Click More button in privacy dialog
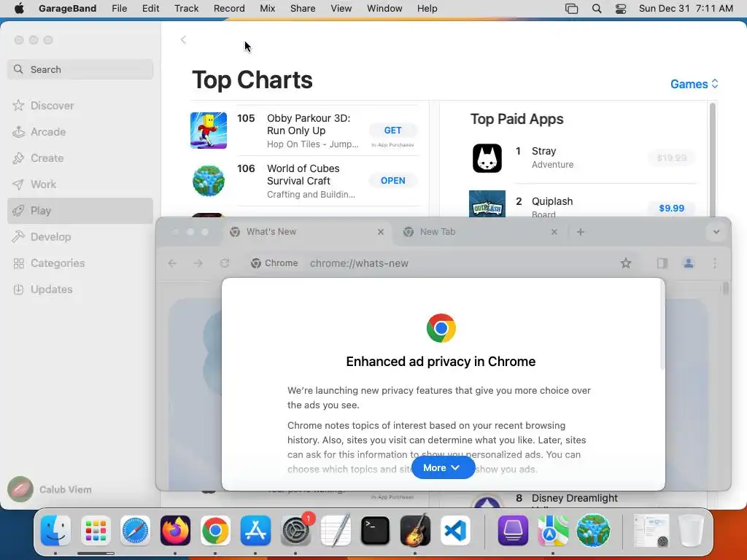The width and height of the screenshot is (747, 560). coord(443,467)
